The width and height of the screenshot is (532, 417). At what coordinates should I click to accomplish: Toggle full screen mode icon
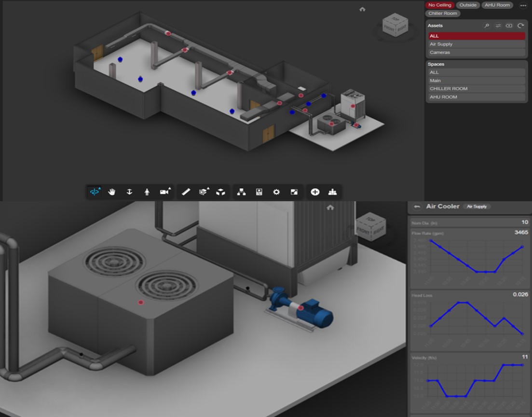click(294, 192)
